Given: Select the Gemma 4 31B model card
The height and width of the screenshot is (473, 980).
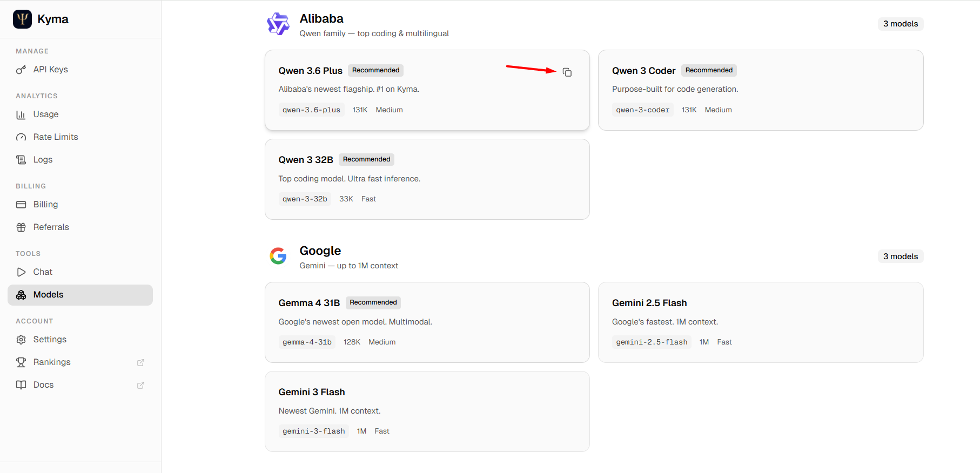Looking at the screenshot, I should tap(427, 322).
